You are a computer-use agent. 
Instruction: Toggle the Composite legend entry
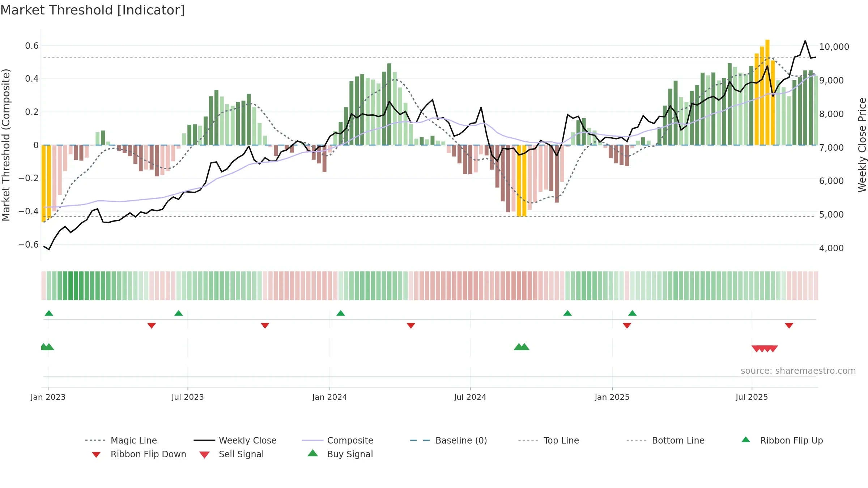[x=337, y=440]
